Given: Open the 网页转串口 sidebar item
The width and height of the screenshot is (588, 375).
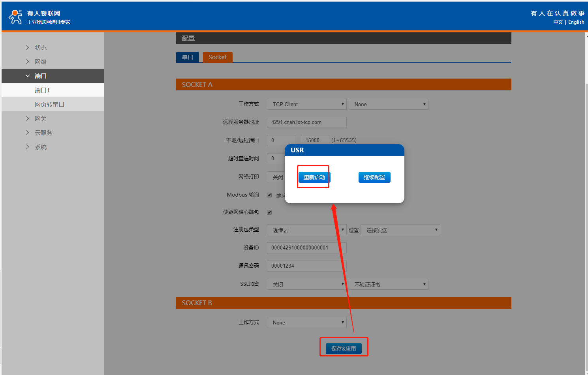Looking at the screenshot, I should coord(49,105).
